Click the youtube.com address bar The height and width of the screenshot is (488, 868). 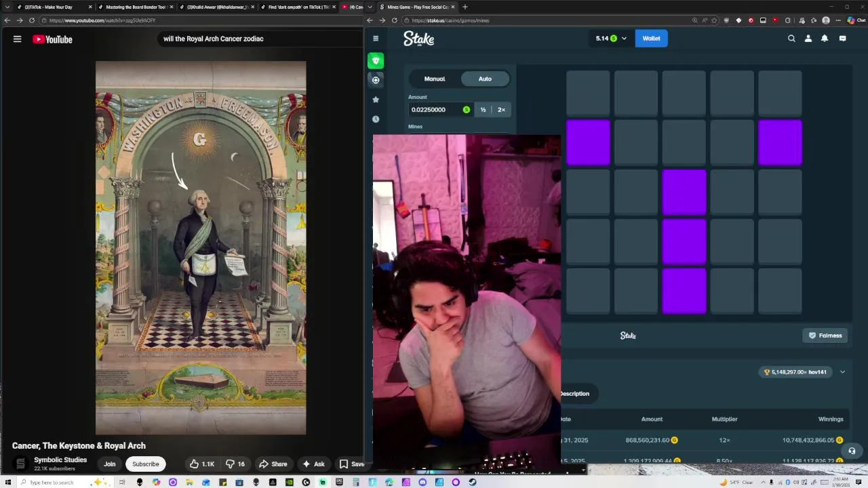tap(200, 20)
